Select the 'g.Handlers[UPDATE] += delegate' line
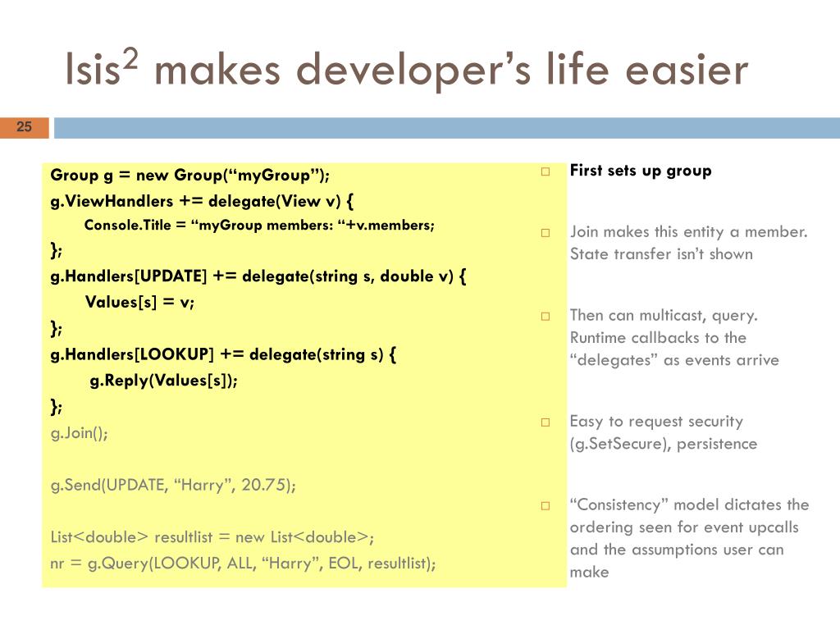 258,276
